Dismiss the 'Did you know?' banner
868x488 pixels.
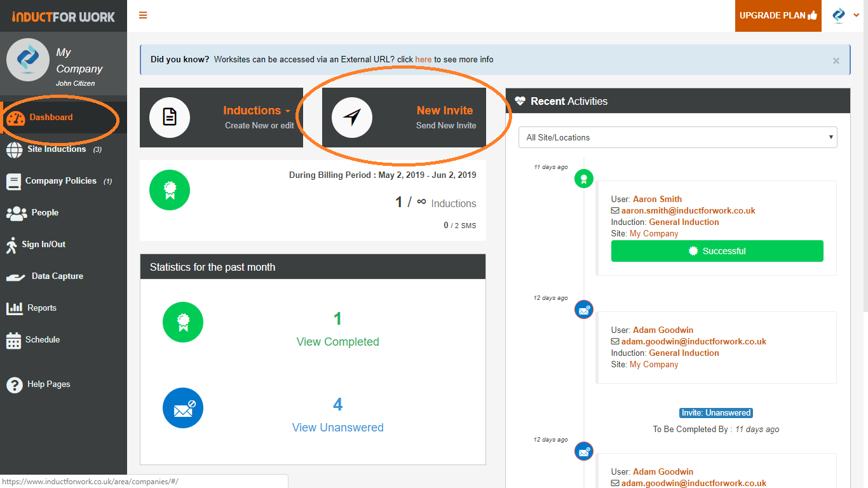point(836,61)
